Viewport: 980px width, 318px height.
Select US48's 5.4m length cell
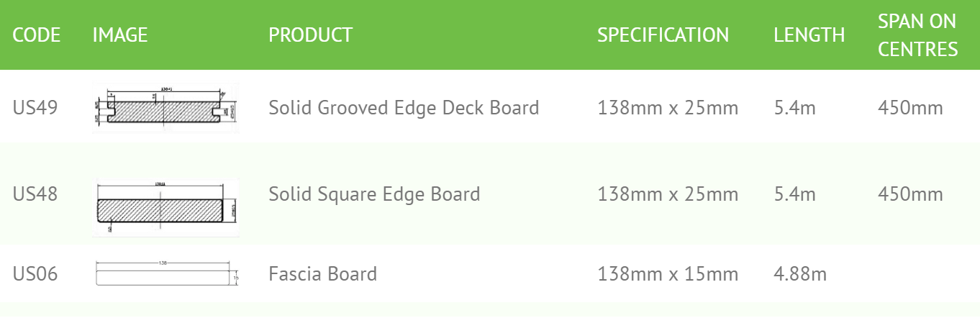(x=795, y=194)
